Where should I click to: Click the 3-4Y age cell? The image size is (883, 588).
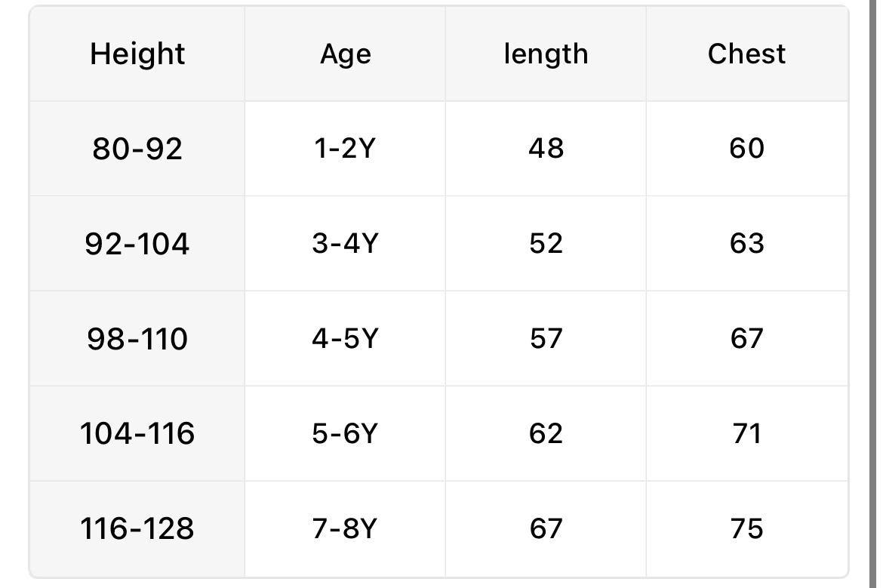pyautogui.click(x=345, y=244)
